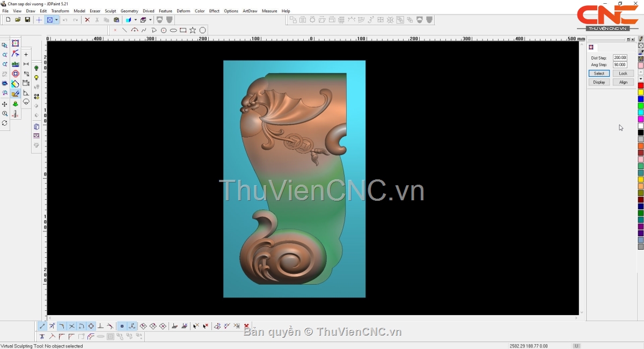Open dropdown arrow next to blue cube icon

click(135, 20)
